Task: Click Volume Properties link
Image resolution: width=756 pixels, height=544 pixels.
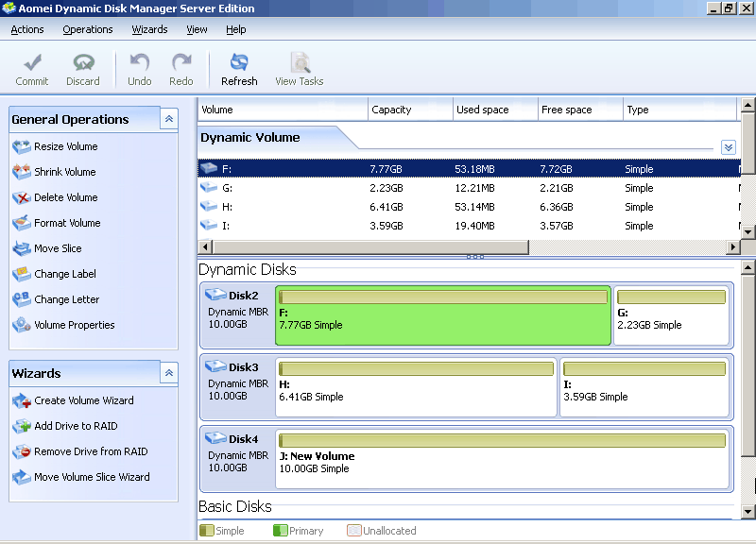Action: [x=74, y=325]
